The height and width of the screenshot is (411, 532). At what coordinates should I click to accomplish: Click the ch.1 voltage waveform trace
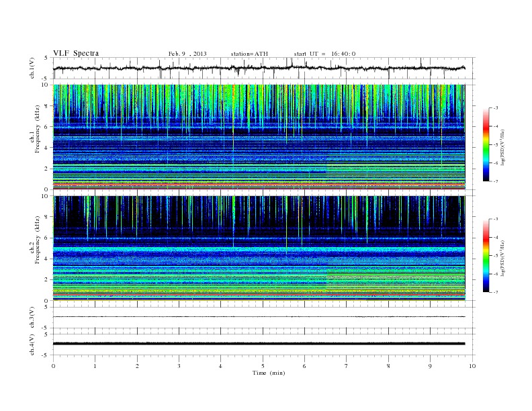tap(259, 68)
